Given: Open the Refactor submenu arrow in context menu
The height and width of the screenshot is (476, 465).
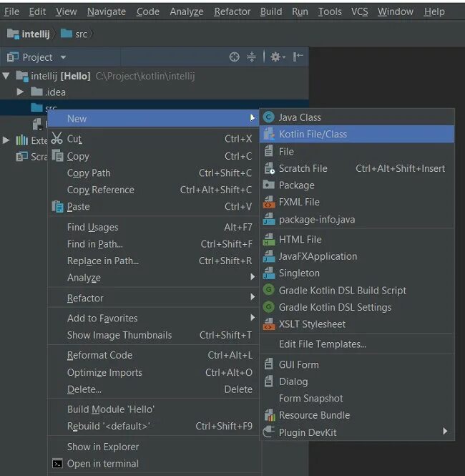Looking at the screenshot, I should (253, 297).
